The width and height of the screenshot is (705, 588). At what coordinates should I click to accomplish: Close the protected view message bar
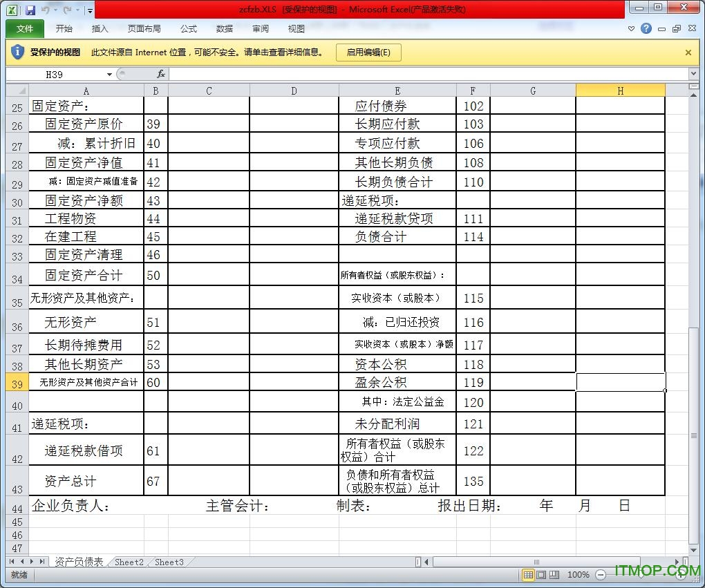688,53
